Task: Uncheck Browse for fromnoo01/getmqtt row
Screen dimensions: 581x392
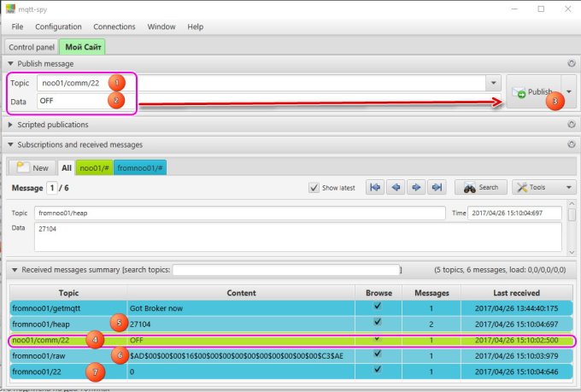Action: 377,306
